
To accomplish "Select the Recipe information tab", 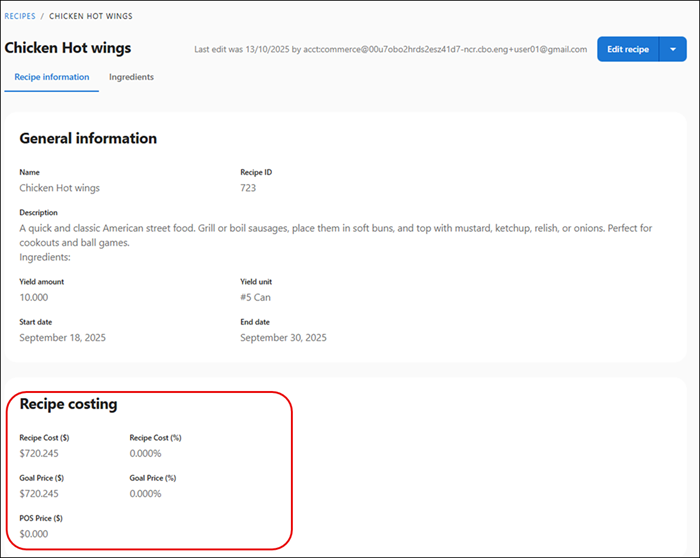I will 51,77.
